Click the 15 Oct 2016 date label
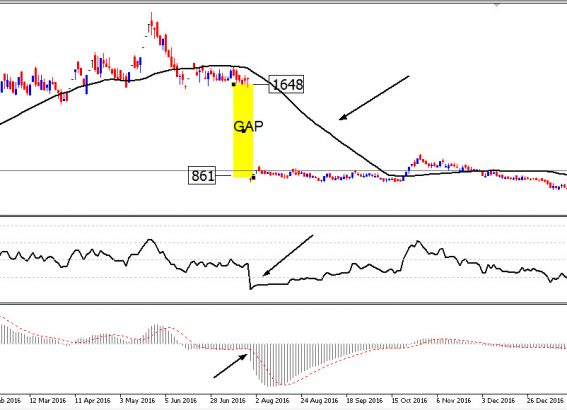This screenshot has width=567, height=410. point(409,401)
